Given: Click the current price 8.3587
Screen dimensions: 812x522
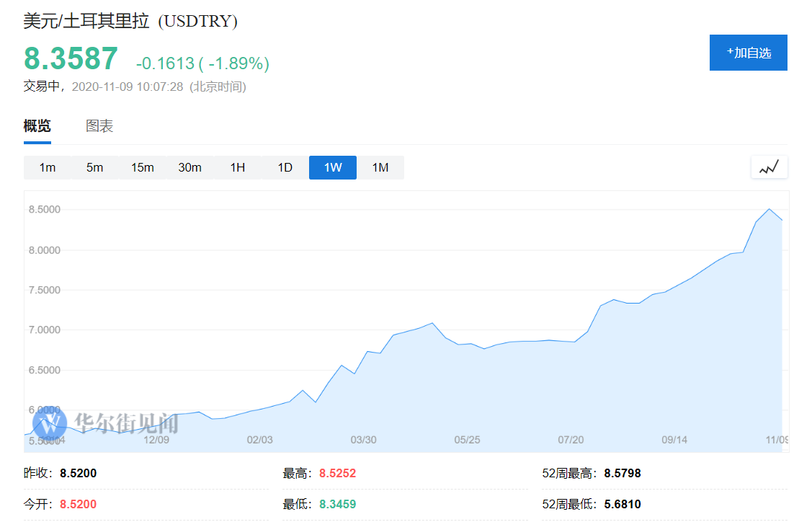Looking at the screenshot, I should (x=71, y=59).
